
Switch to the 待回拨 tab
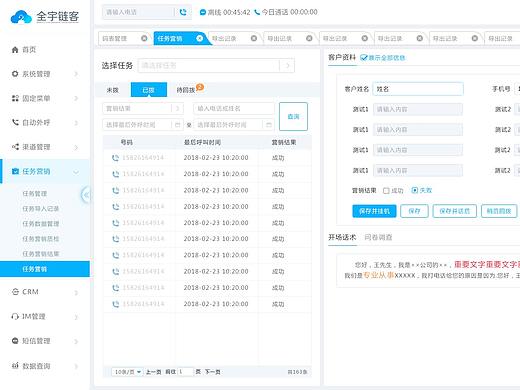(x=186, y=90)
